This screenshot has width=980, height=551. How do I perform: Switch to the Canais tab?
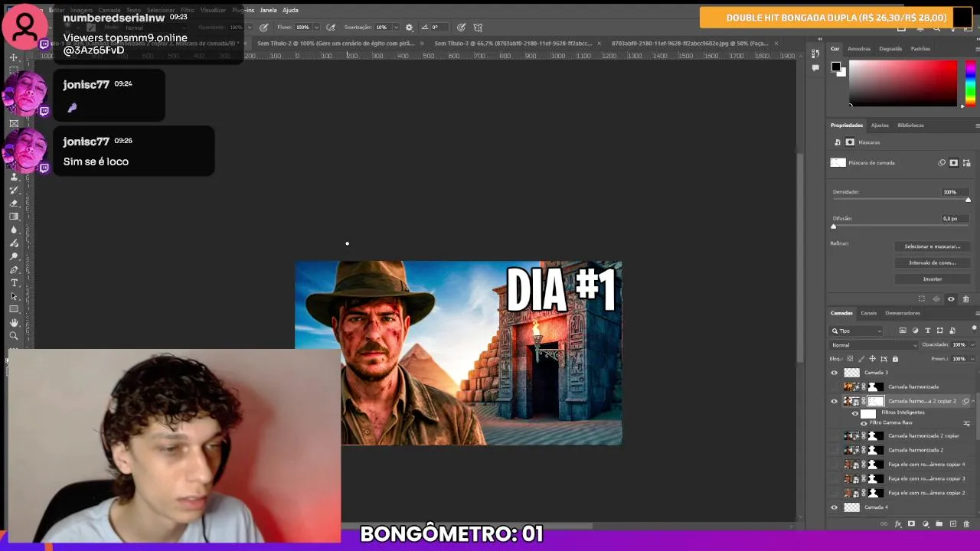[x=868, y=313]
